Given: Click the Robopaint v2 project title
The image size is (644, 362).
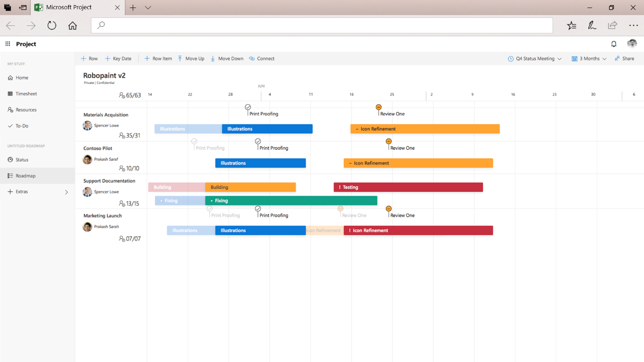Looking at the screenshot, I should [x=104, y=76].
